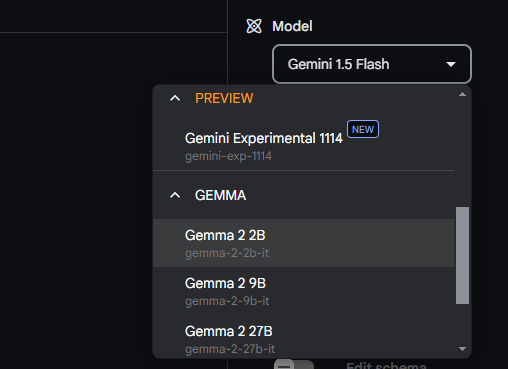Image resolution: width=508 pixels, height=369 pixels.
Task: Click the orange PREVIEW group heading
Action: pos(224,98)
